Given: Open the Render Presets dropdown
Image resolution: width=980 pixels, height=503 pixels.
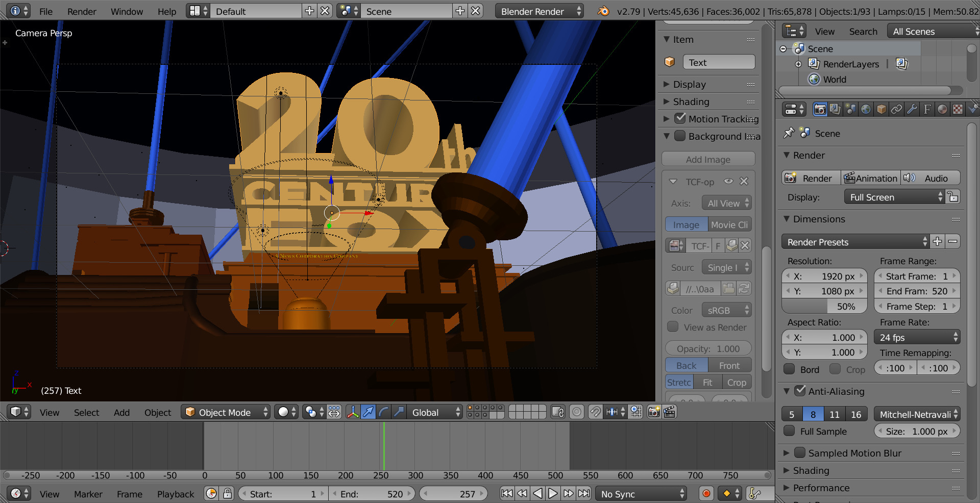Looking at the screenshot, I should 855,241.
